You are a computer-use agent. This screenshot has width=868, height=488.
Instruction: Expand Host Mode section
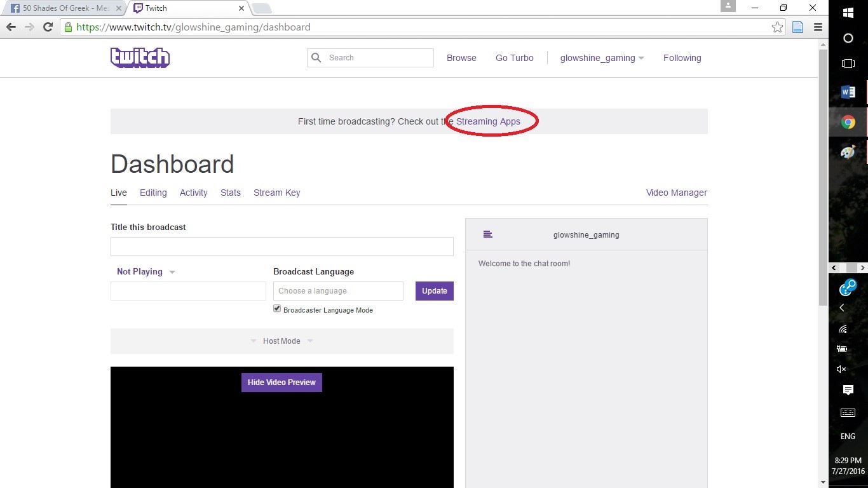281,341
